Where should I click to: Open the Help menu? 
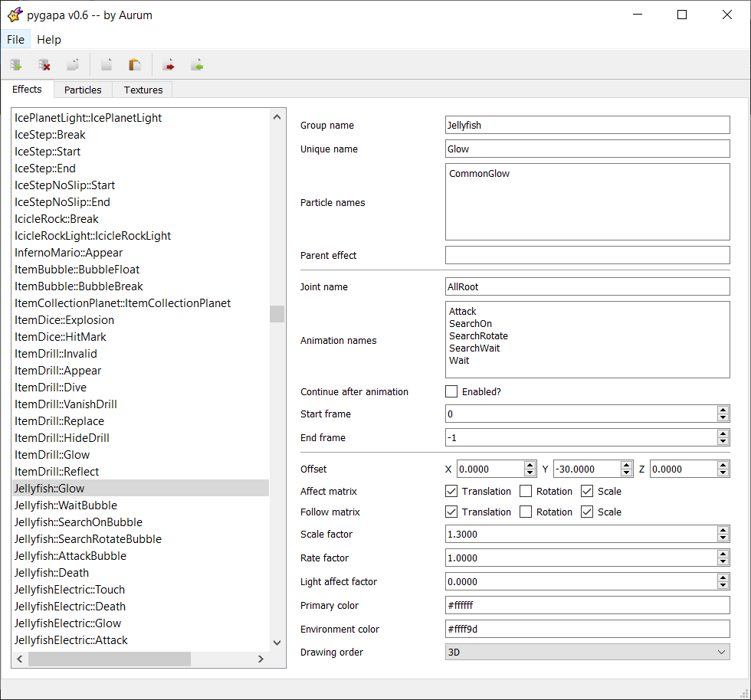49,40
